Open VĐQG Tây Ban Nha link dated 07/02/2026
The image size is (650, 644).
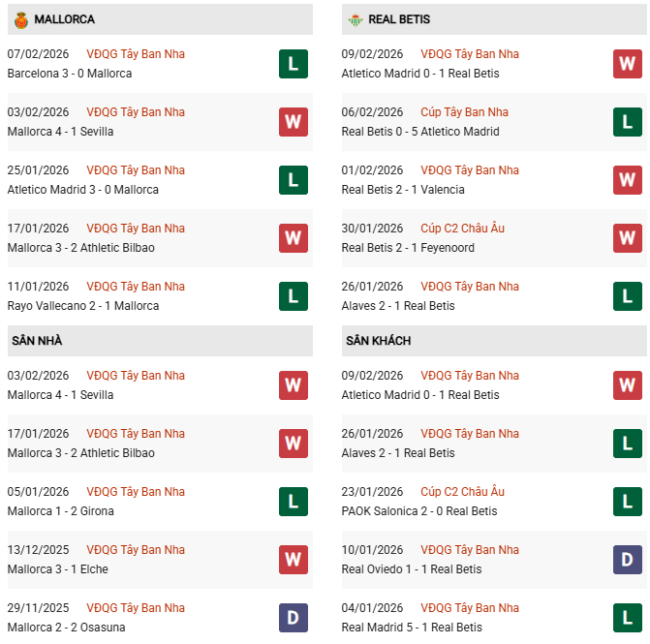click(x=135, y=54)
